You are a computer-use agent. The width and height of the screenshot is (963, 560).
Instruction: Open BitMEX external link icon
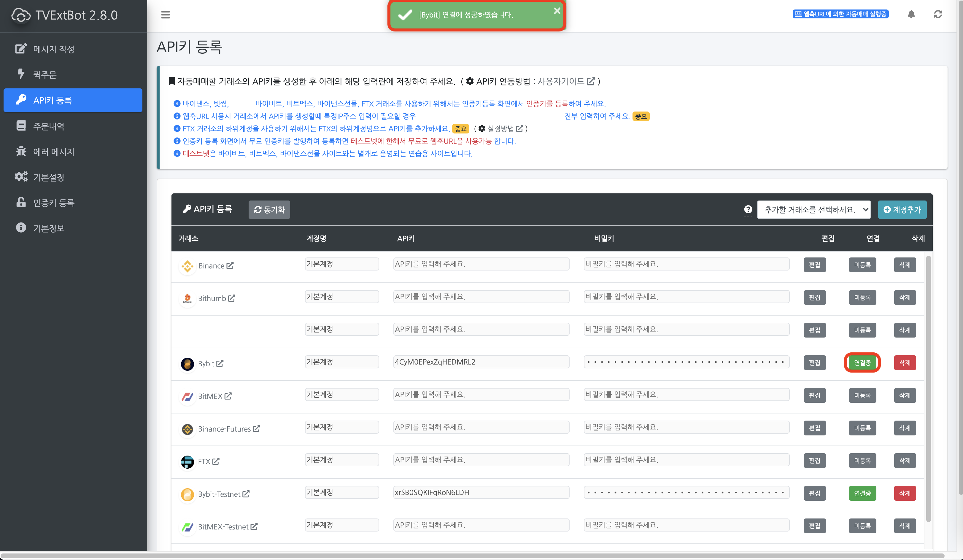pos(228,396)
